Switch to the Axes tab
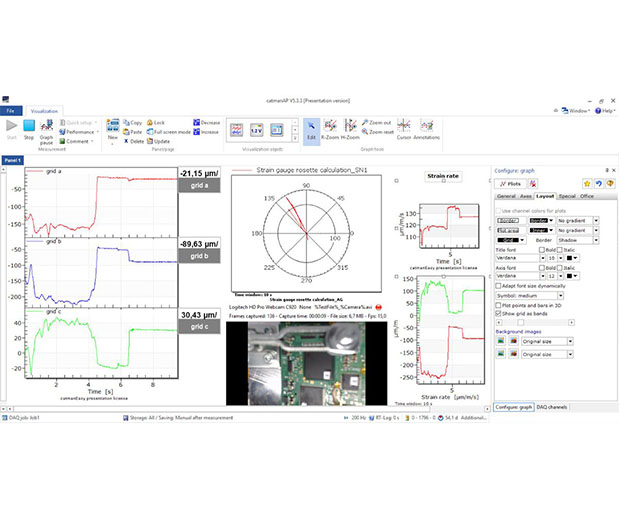The image size is (619, 518). point(526,197)
